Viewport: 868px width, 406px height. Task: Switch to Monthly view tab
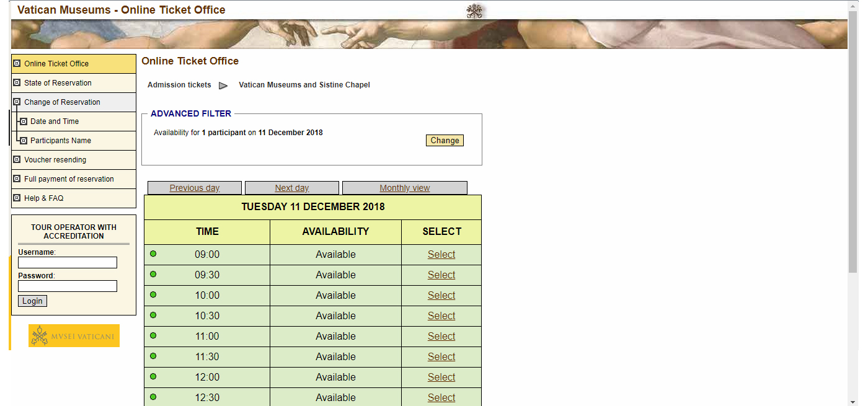tap(405, 188)
